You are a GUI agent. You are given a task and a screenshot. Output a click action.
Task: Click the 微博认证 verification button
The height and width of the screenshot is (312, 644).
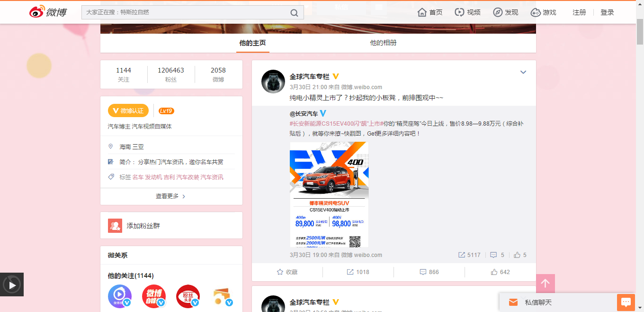click(x=128, y=110)
